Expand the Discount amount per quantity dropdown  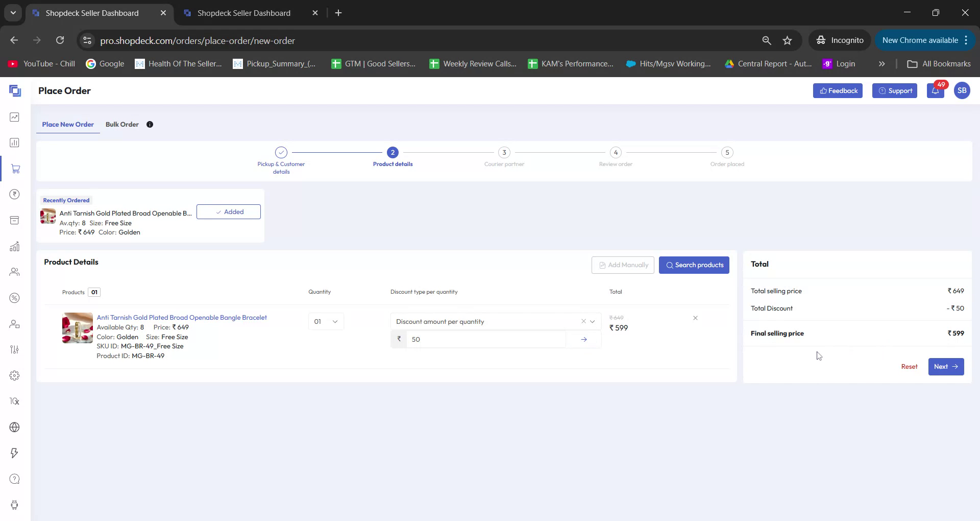(x=593, y=321)
